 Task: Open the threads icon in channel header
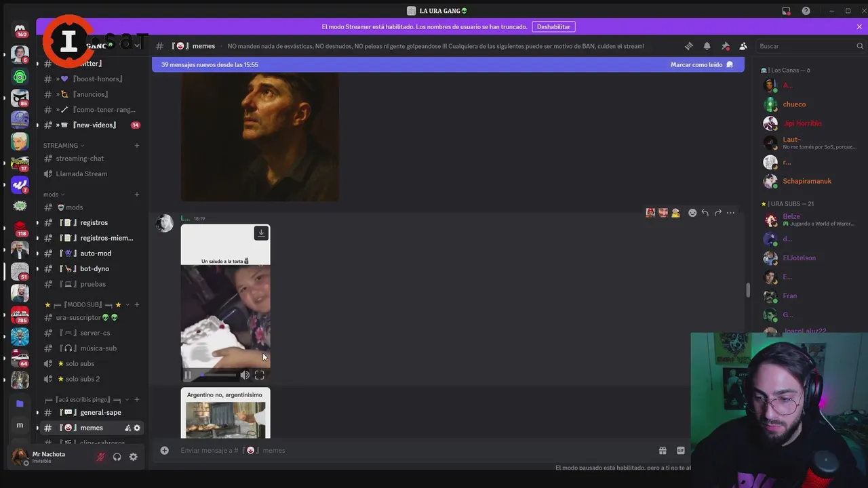689,46
